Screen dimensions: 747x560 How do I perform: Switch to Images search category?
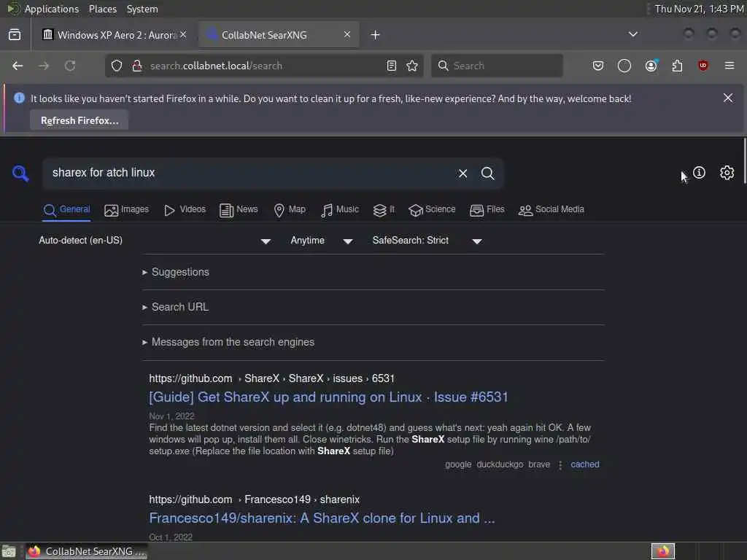point(127,209)
